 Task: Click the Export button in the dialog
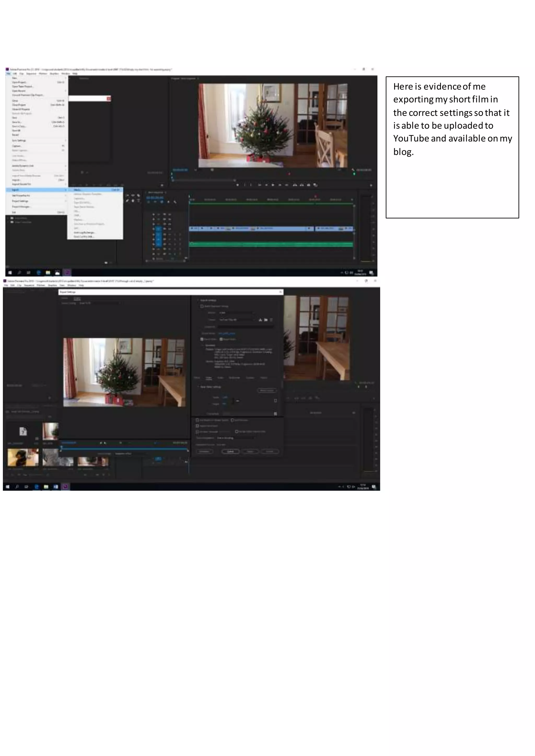click(x=250, y=451)
